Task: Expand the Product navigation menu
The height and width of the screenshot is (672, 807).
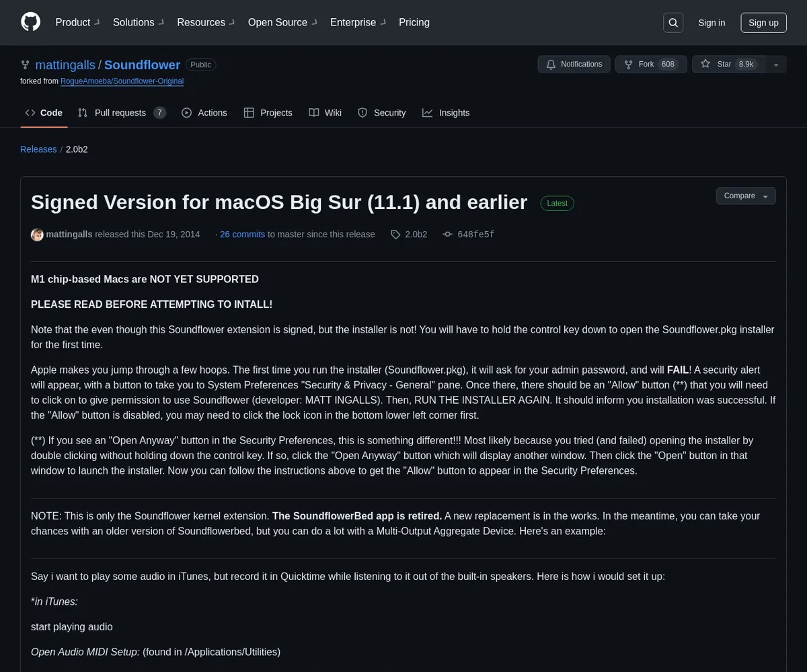Action: (77, 22)
